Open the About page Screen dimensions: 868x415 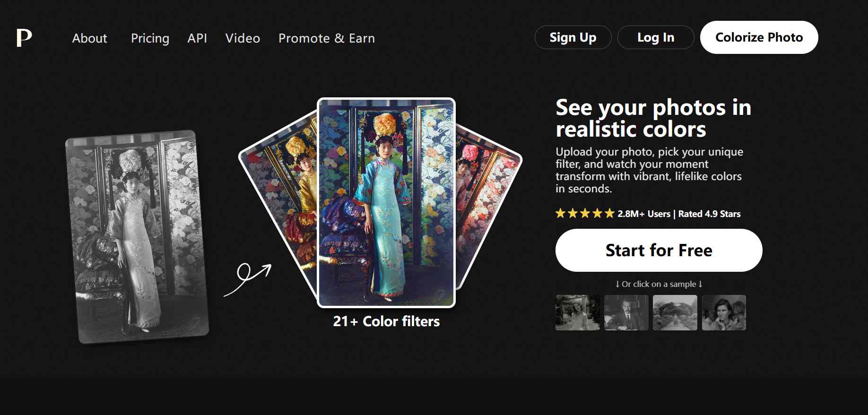89,38
